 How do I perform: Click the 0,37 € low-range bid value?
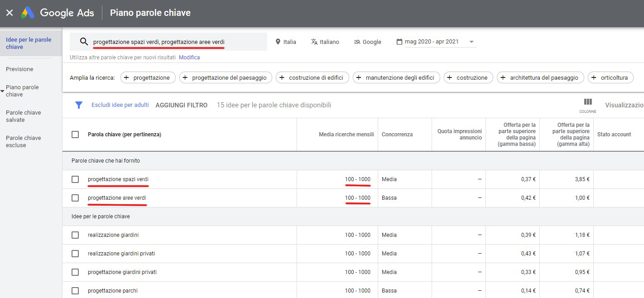[528, 179]
